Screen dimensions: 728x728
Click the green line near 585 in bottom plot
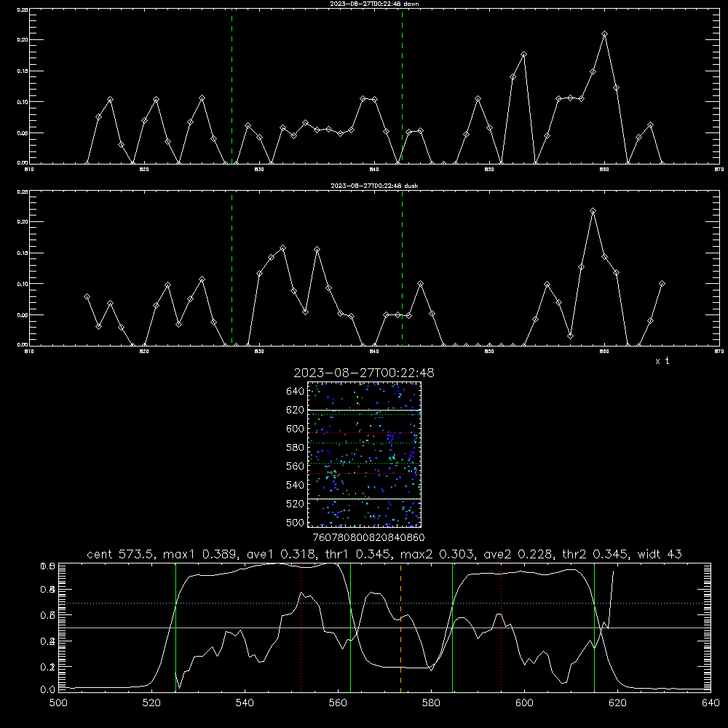pyautogui.click(x=452, y=628)
